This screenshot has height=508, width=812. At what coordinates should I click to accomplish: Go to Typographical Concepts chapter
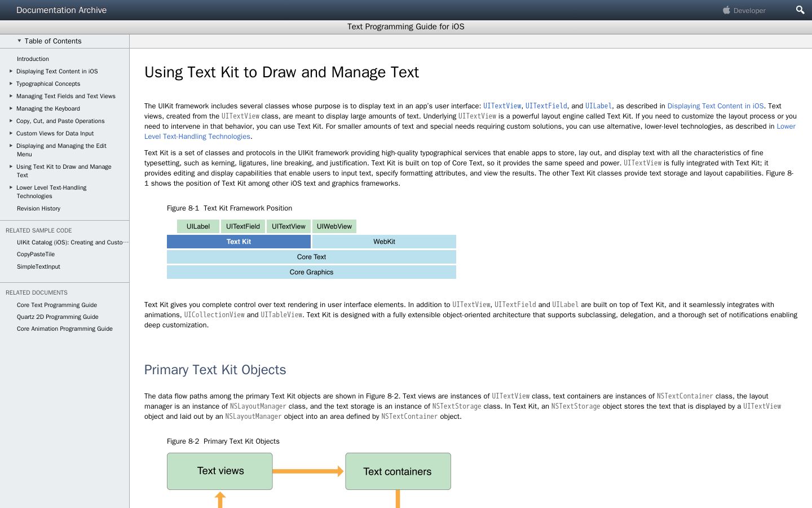click(x=48, y=84)
